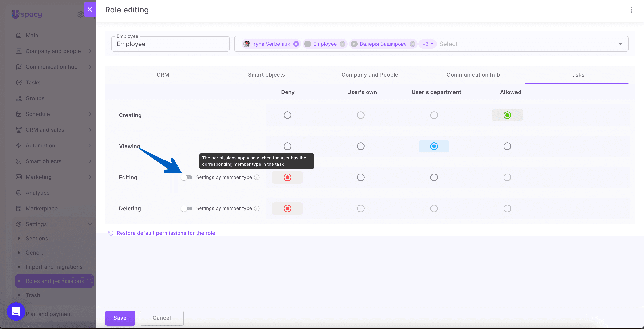Screen dimensions: 644x329
Task: Remove Iryna Serbeniuk chip from role
Action: click(x=296, y=44)
